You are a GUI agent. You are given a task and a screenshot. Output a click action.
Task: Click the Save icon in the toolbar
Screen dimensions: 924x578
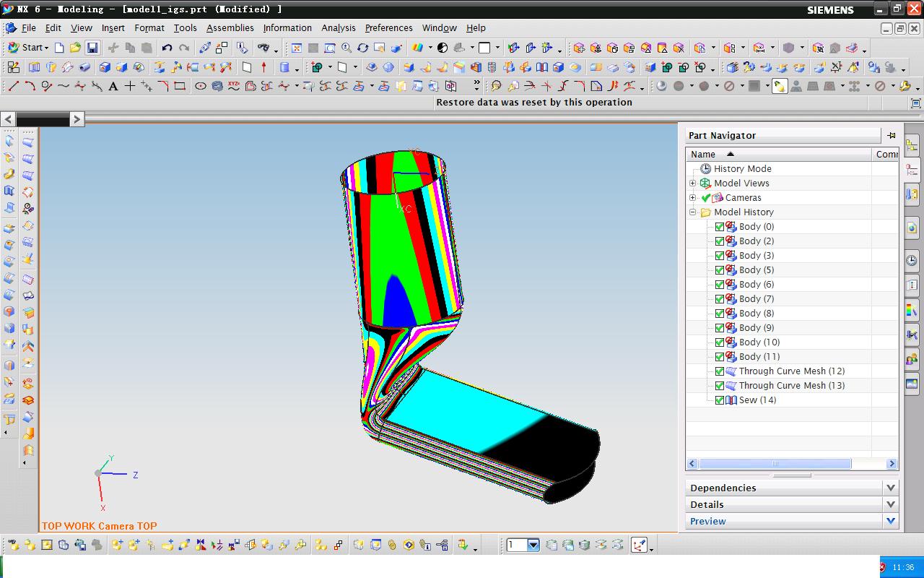point(92,48)
